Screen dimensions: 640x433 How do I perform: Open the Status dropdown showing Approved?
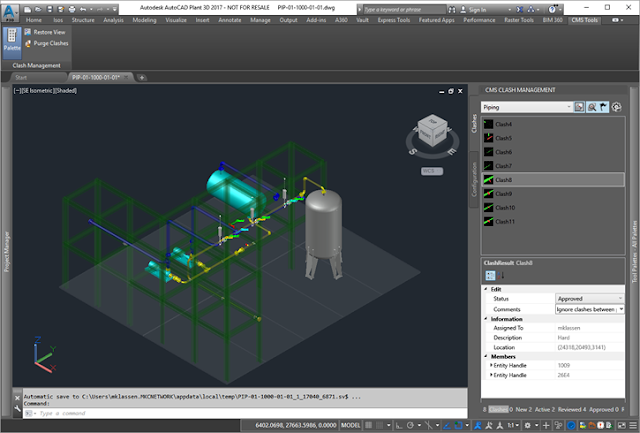point(590,298)
